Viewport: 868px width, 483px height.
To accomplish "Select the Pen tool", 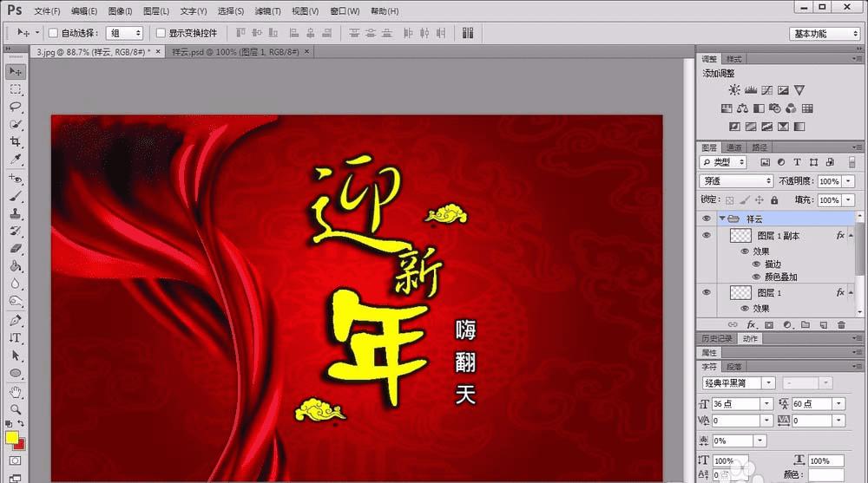I will point(16,320).
